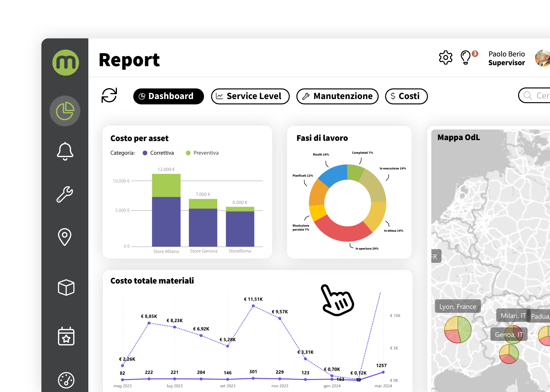Open the cube assets sidebar icon

(x=66, y=287)
